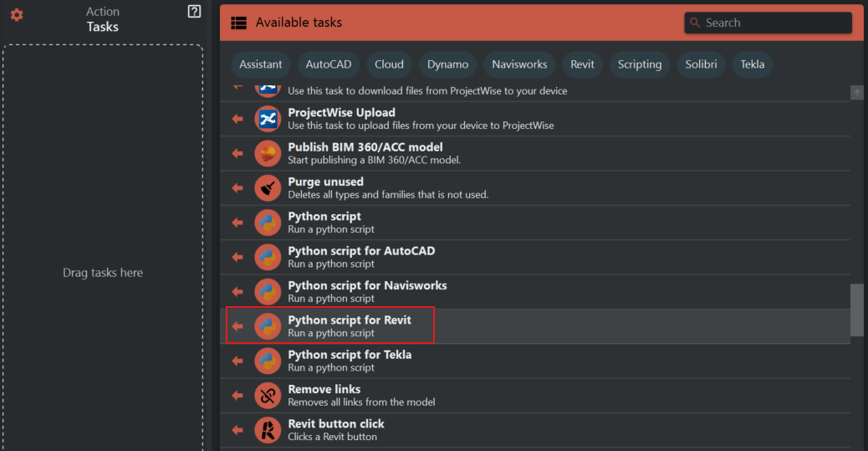Screen dimensions: 868x451
Task: Filter tasks by Scripting category
Action: (640, 64)
